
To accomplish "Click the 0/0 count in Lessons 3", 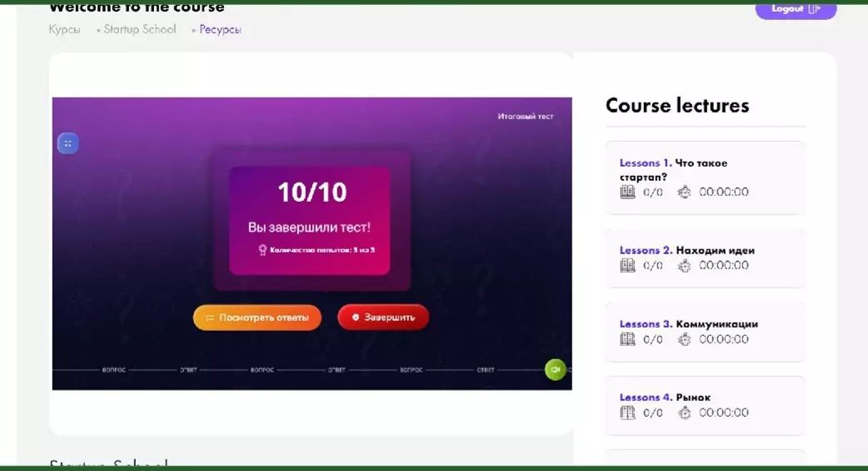I will [x=652, y=339].
